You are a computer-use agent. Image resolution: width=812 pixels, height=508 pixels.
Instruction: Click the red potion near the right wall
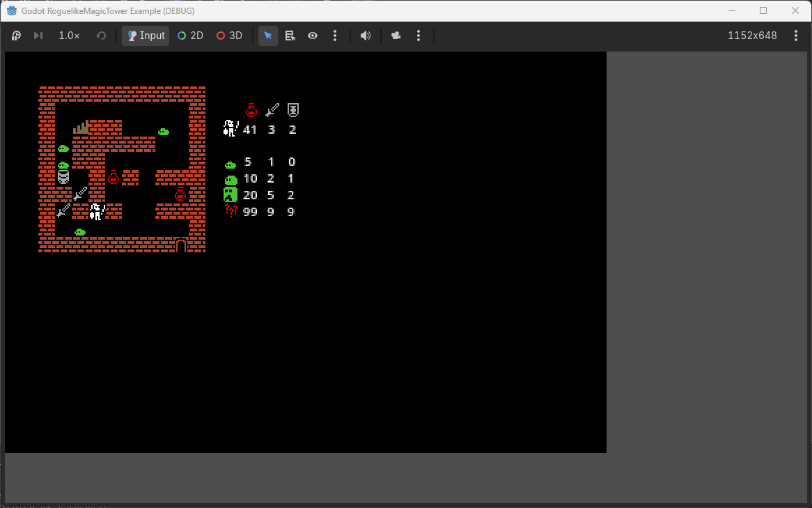tap(180, 194)
